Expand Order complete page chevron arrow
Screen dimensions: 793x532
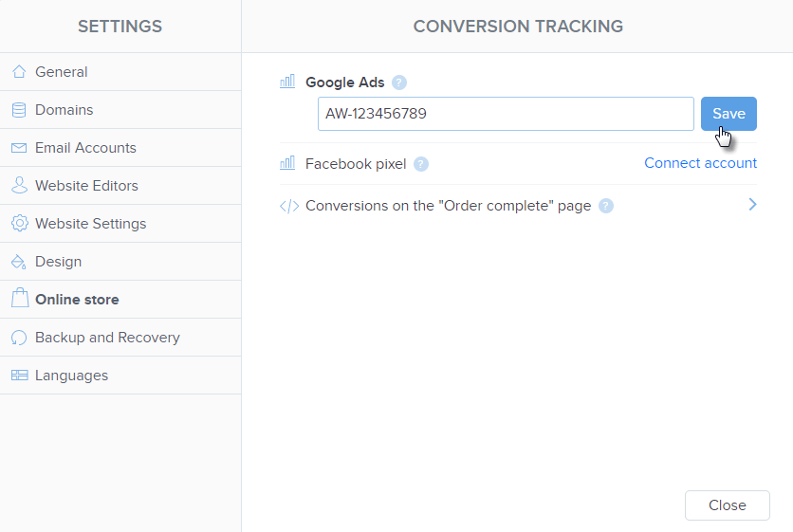pos(752,205)
